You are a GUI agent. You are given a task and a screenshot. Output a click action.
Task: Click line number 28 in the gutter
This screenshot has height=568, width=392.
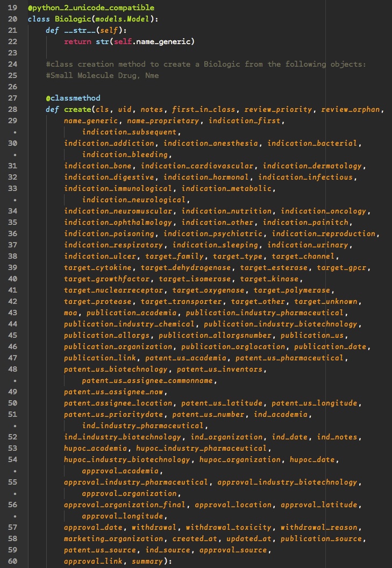[12, 109]
